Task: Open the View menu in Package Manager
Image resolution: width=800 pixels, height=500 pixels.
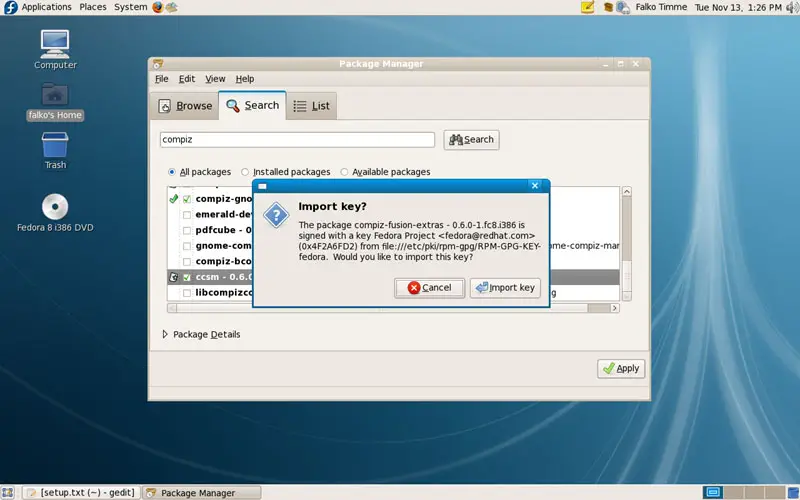Action: (215, 79)
